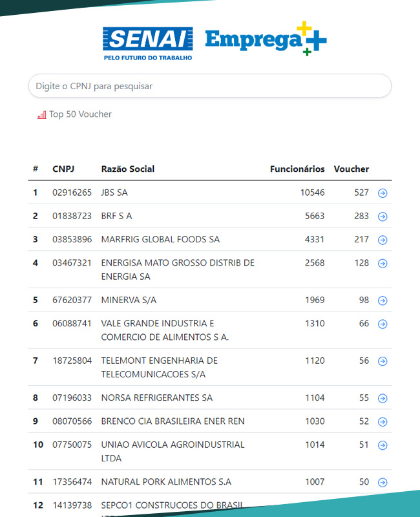Open details arrow for TELEMONT ENGENHARIA row
The image size is (420, 517).
click(x=383, y=361)
